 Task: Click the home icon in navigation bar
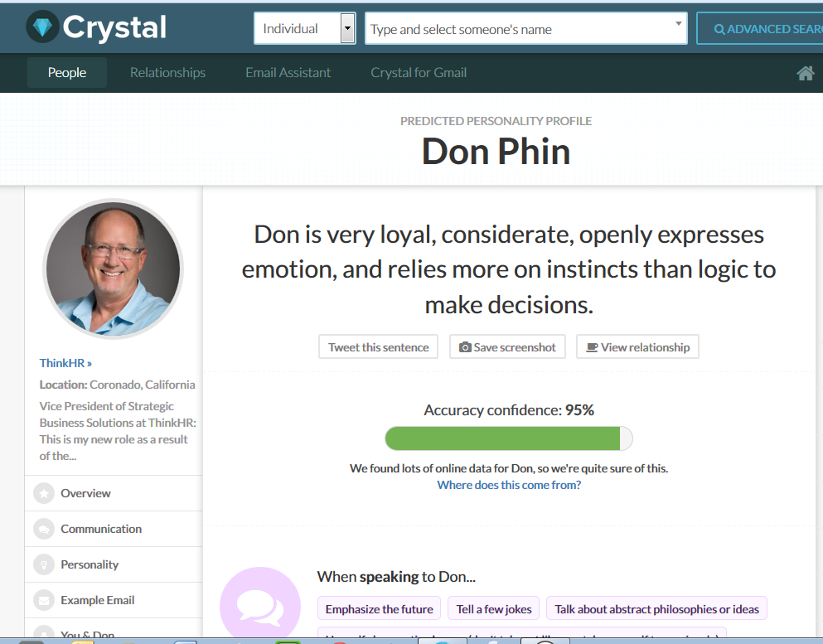(805, 73)
